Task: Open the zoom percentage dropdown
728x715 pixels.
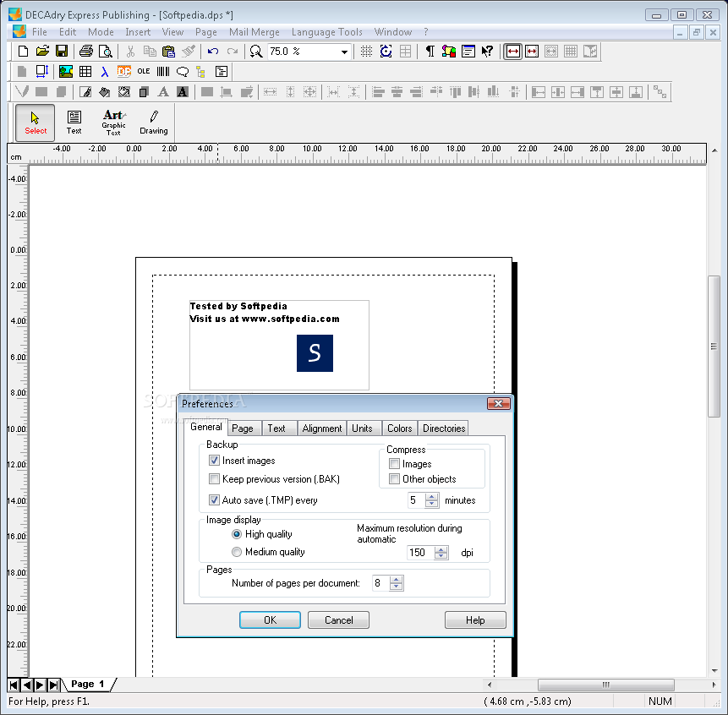Action: [344, 52]
